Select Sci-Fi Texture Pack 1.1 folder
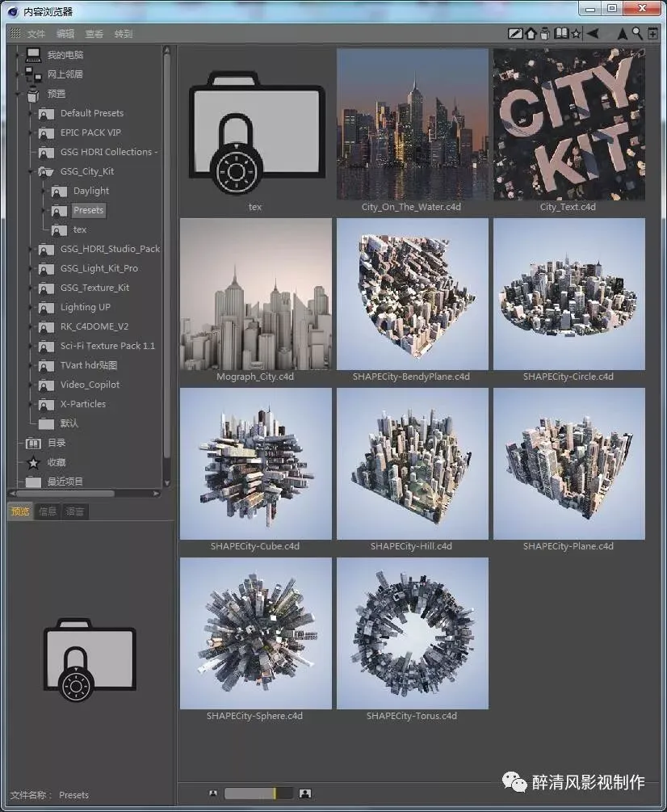This screenshot has height=812, width=667. 107,346
